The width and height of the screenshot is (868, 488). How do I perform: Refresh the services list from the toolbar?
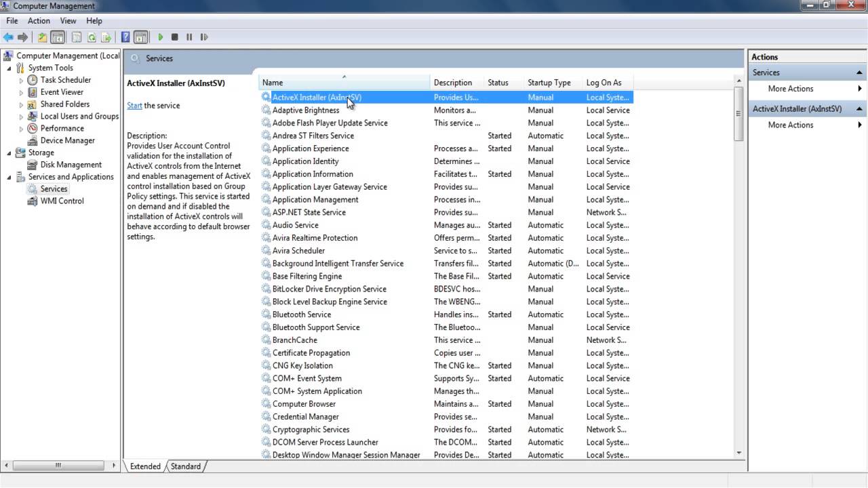point(92,37)
